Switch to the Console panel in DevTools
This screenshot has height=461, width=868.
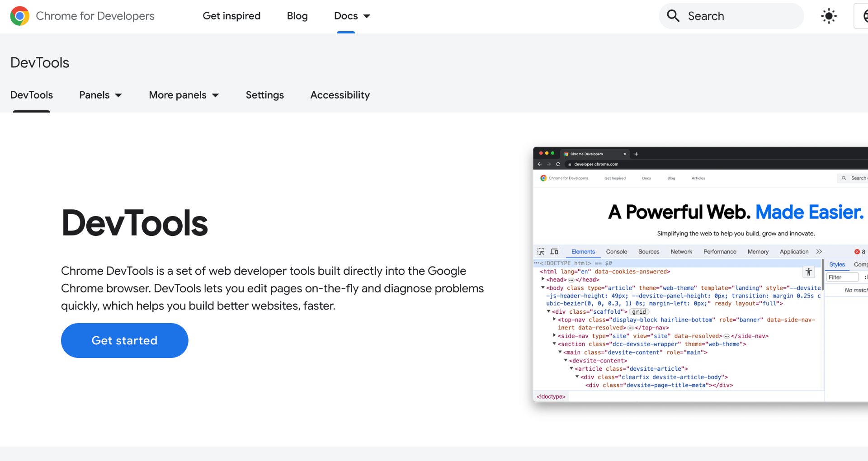click(x=616, y=251)
